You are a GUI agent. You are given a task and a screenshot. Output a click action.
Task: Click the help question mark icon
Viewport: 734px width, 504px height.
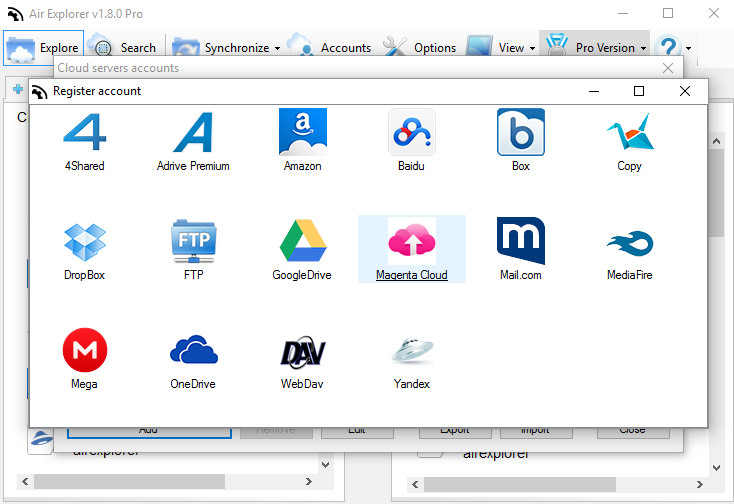click(668, 47)
